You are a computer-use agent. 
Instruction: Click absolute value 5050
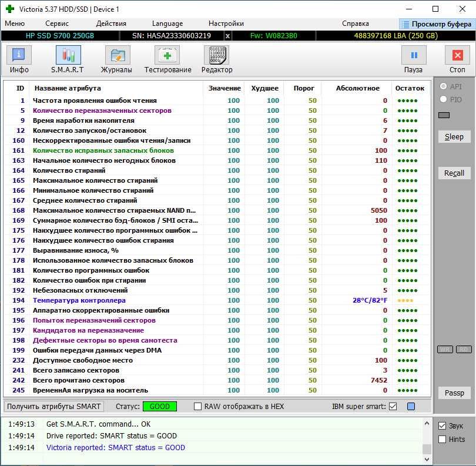point(379,210)
